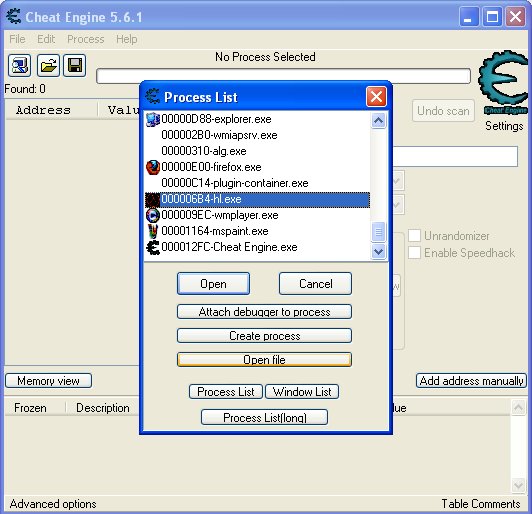The height and width of the screenshot is (514, 532).
Task: Click process list scroll down arrow
Action: click(378, 252)
